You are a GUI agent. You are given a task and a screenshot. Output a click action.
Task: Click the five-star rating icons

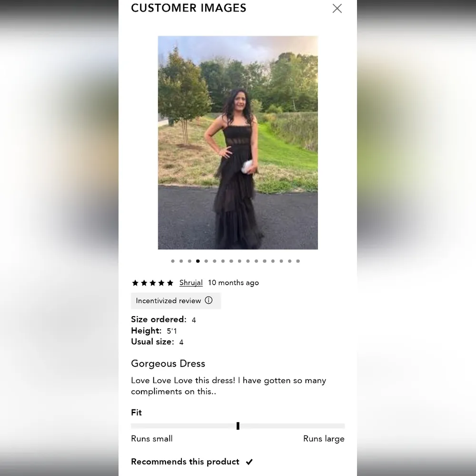(153, 283)
